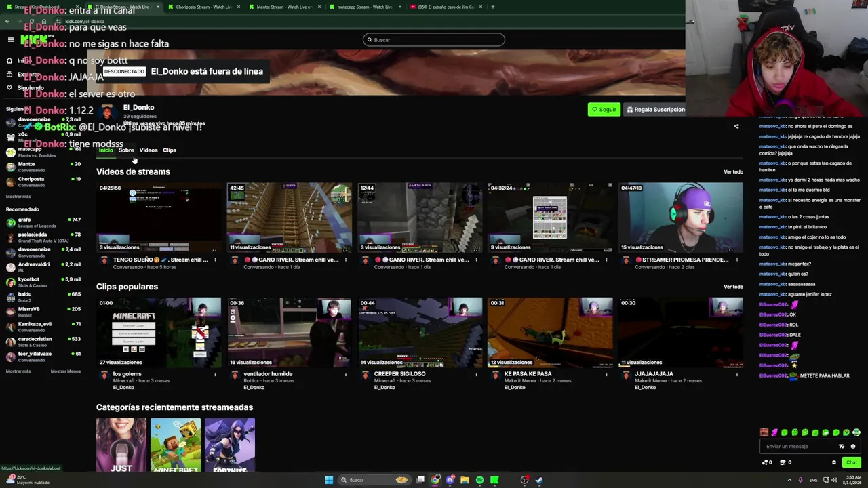
Task: Open the 04:47:18 stream video thumbnail
Action: tap(680, 217)
